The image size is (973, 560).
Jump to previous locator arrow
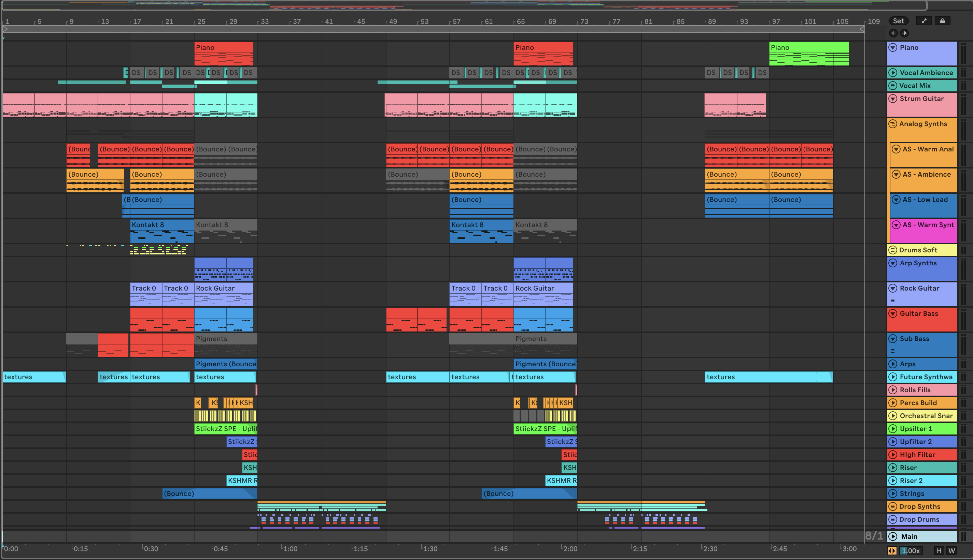[893, 33]
